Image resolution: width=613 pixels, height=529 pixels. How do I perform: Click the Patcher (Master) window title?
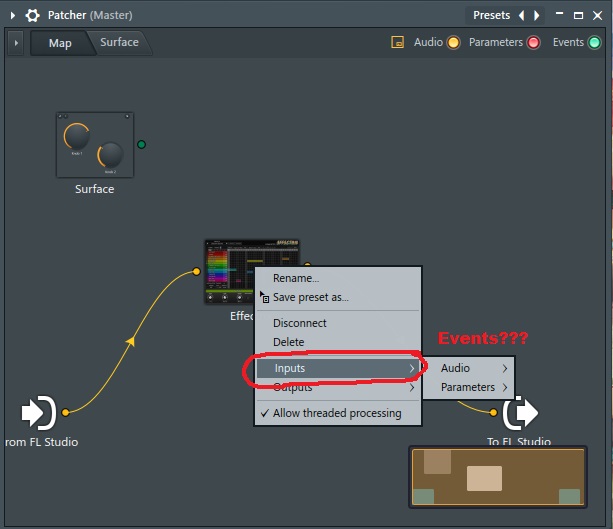pyautogui.click(x=90, y=15)
